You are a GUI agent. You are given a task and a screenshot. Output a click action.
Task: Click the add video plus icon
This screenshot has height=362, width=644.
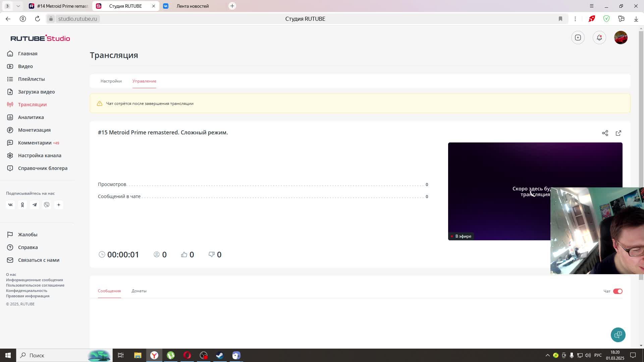578,38
